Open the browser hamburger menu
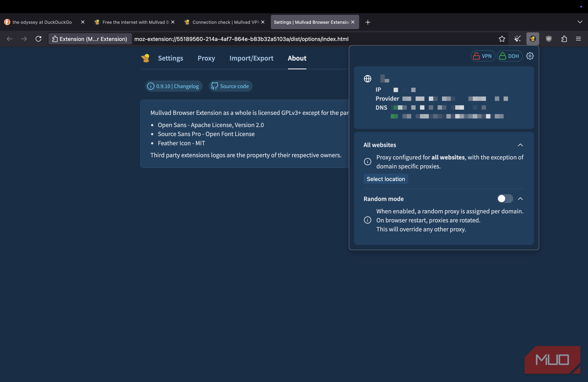This screenshot has height=382, width=588. (578, 39)
